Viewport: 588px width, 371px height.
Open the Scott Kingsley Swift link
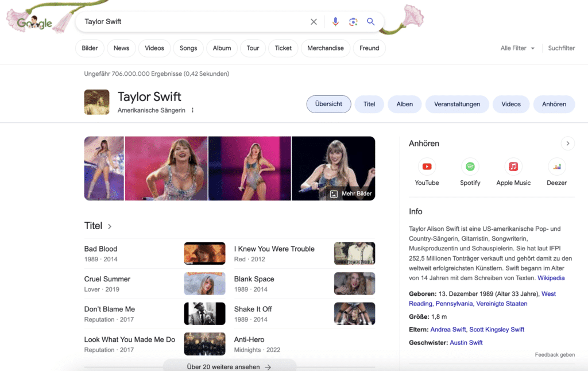pos(497,329)
